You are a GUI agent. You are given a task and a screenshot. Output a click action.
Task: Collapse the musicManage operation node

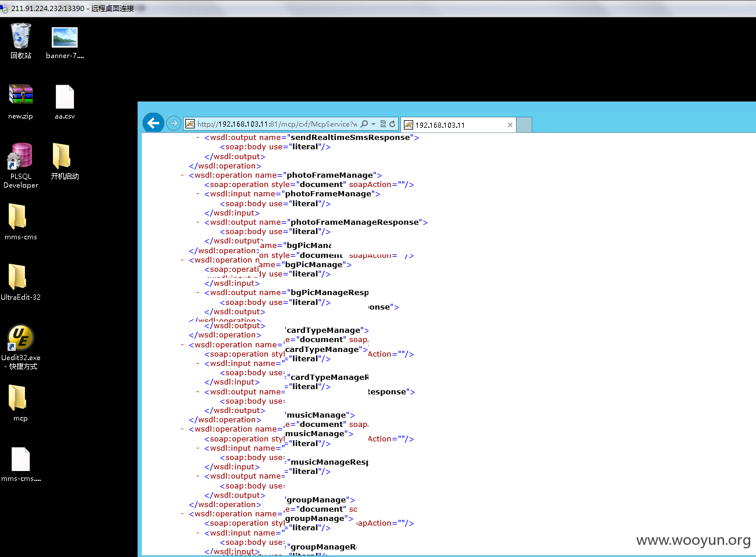click(182, 429)
